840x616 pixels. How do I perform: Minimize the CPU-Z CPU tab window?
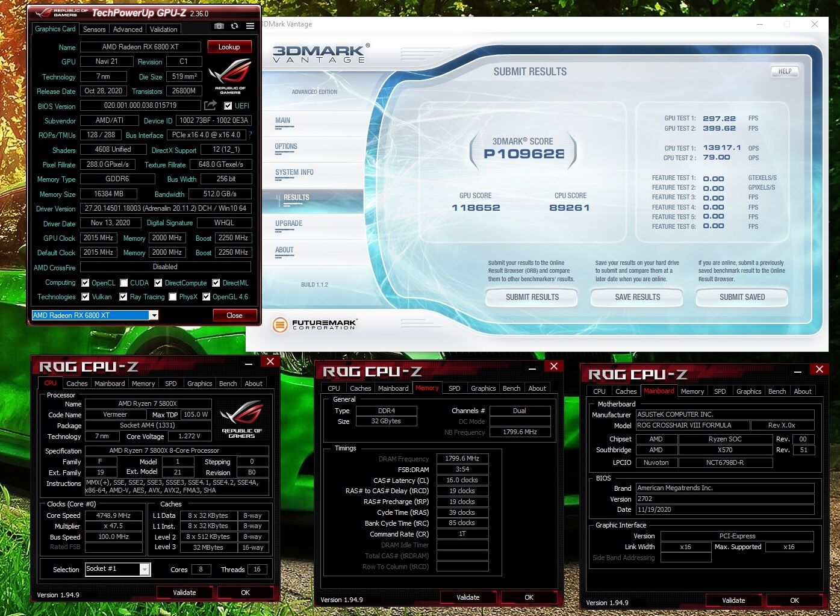248,363
